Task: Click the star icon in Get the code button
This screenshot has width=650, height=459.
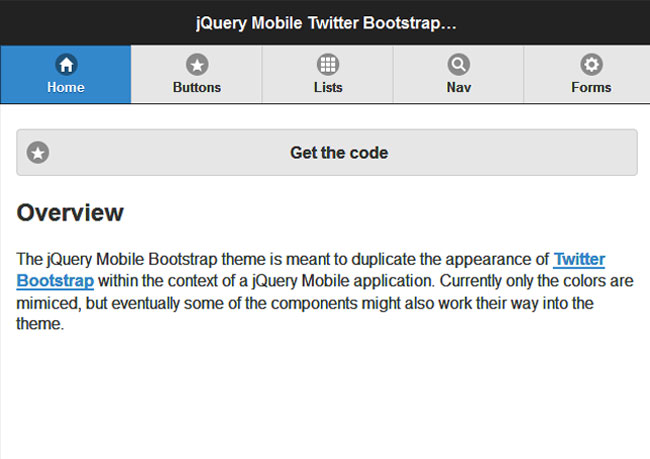Action: click(38, 153)
